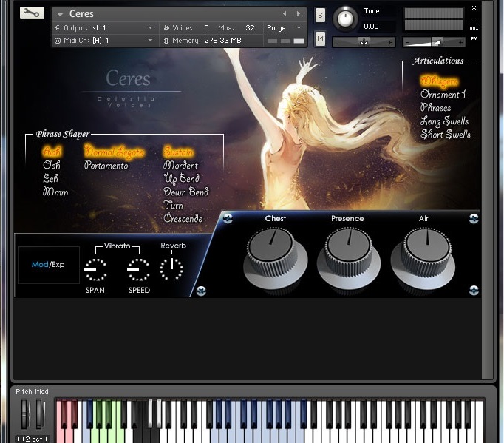Go to previous instrument arrow
The height and width of the screenshot is (443, 504).
[285, 14]
